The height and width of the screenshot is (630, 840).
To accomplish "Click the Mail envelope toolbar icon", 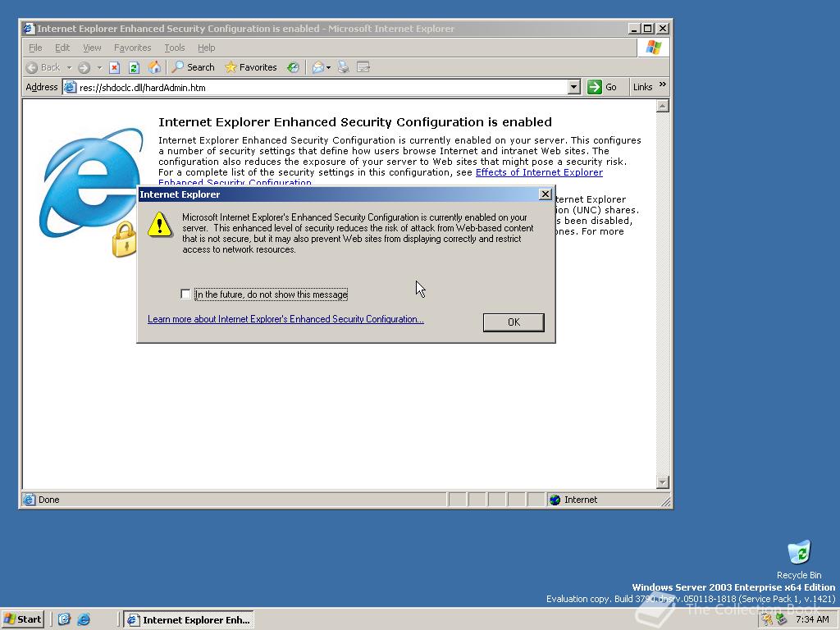I will pos(318,67).
